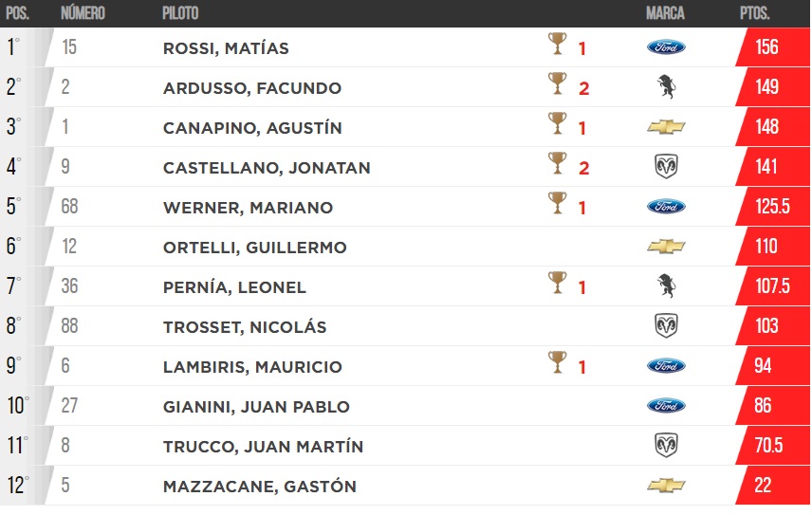
Task: Click car number 88 in Trosset's row
Action: (69, 326)
